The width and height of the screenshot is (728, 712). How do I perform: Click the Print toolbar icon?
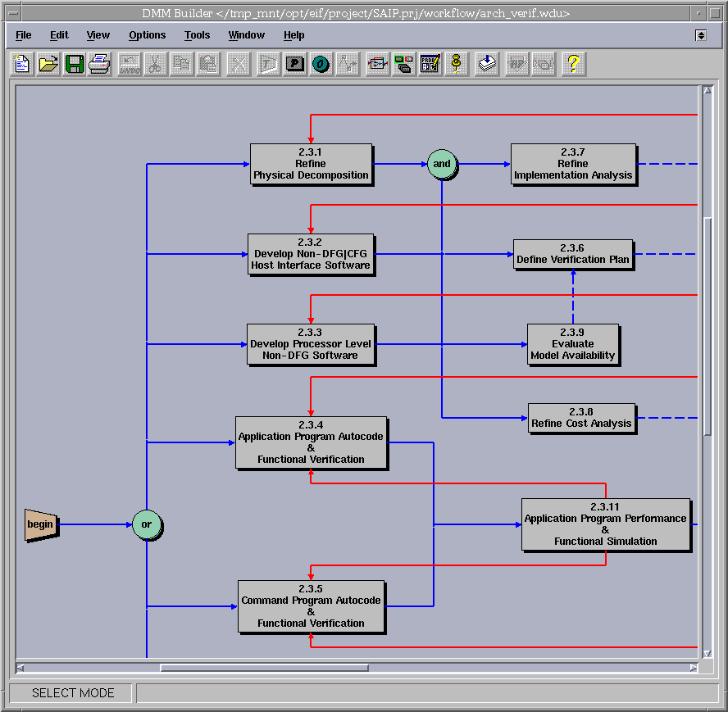tap(100, 64)
